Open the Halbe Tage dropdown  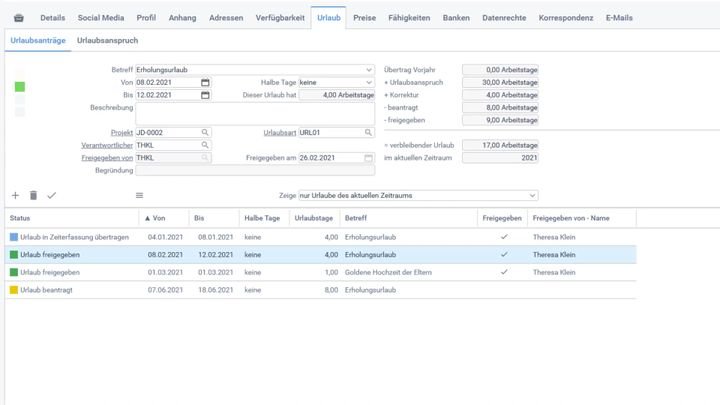368,82
